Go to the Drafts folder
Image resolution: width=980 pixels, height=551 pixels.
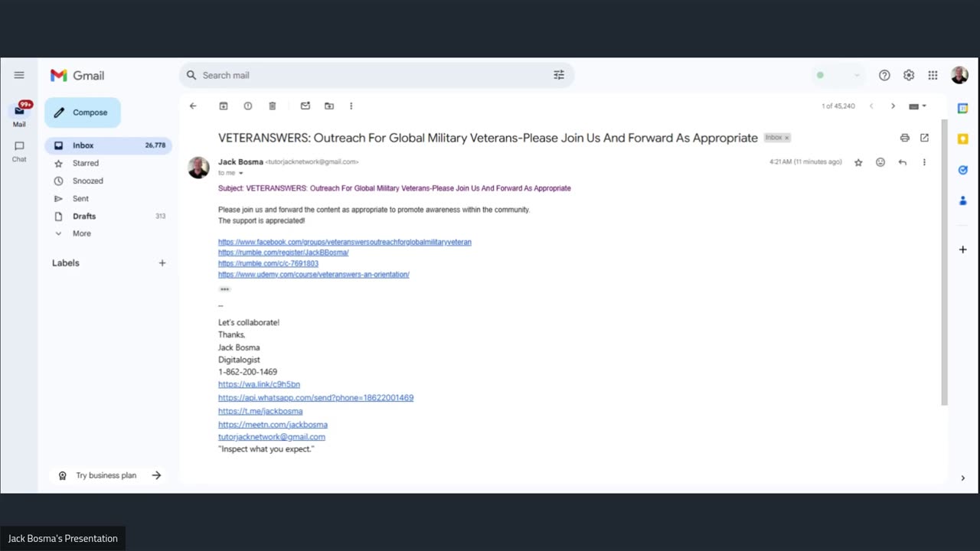click(x=84, y=216)
